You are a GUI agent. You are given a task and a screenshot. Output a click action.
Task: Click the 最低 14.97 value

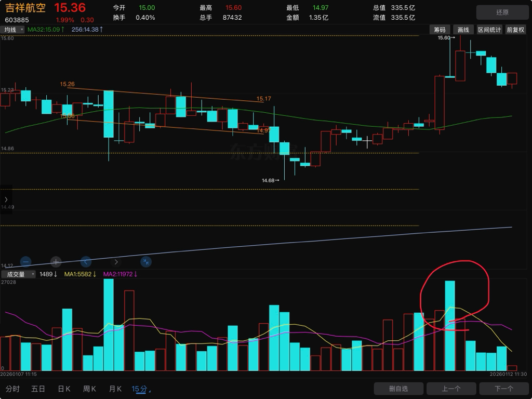(x=321, y=7)
